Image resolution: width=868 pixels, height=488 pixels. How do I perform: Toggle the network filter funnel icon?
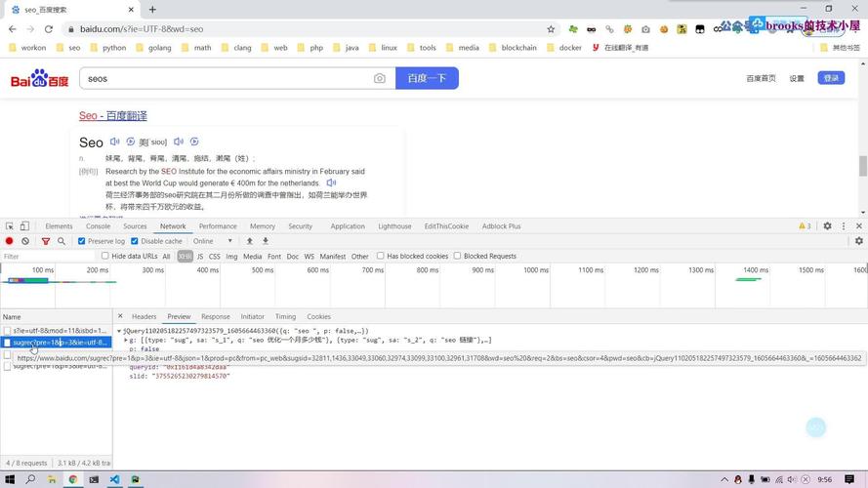pos(46,241)
